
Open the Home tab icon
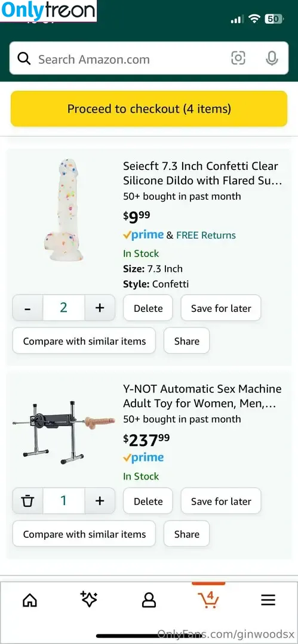click(x=30, y=600)
